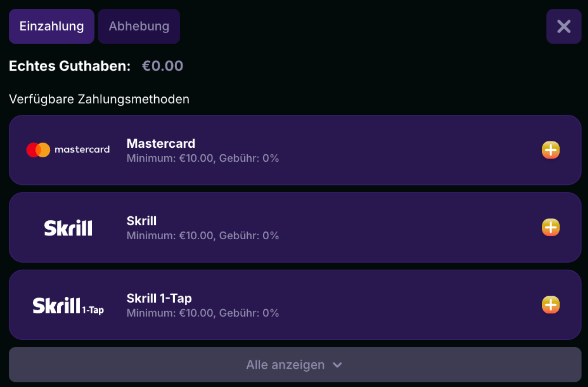Click the chevron beside Alle anzeigen
The image size is (588, 387).
tap(337, 365)
